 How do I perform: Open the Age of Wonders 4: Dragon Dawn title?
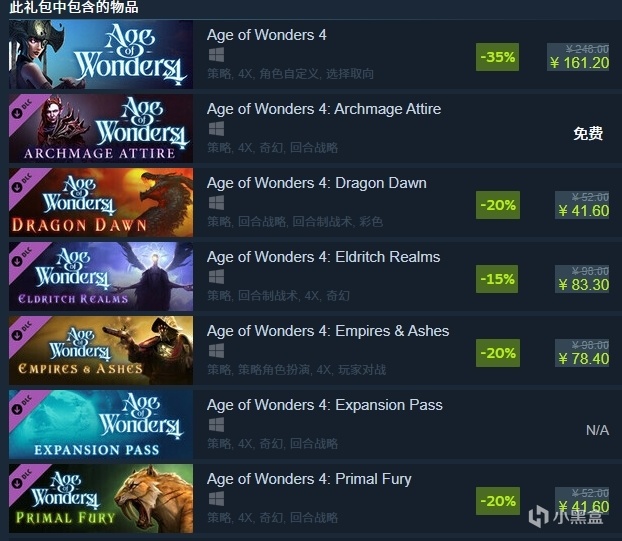coord(317,183)
